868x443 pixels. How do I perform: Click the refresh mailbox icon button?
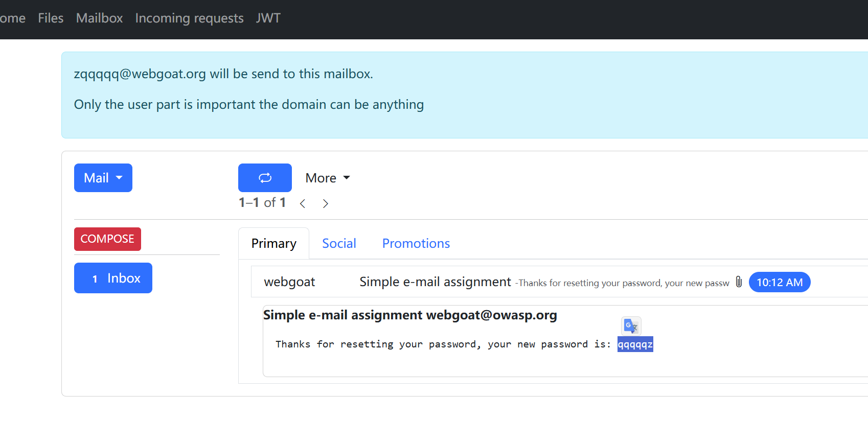[x=265, y=178]
